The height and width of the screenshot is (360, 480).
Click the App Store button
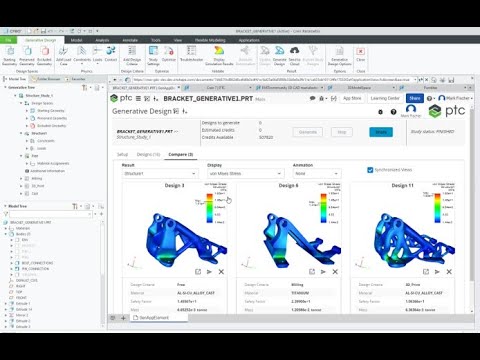click(x=352, y=98)
